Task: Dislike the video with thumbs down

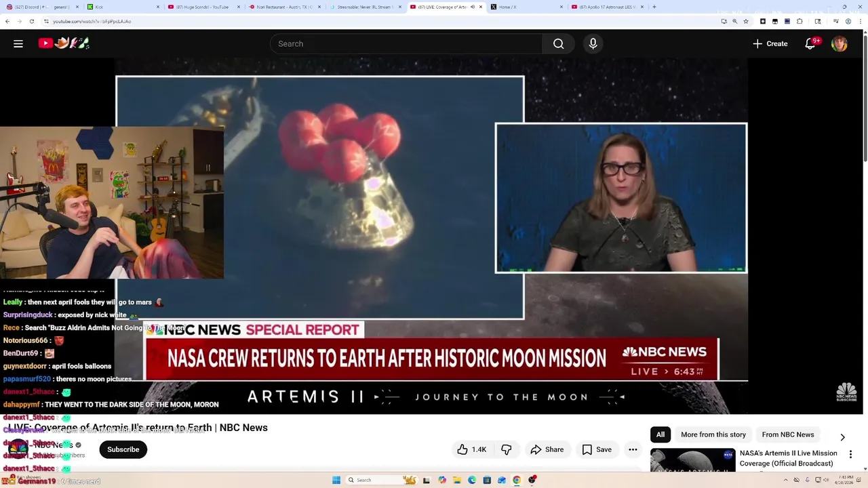Action: pyautogui.click(x=506, y=449)
